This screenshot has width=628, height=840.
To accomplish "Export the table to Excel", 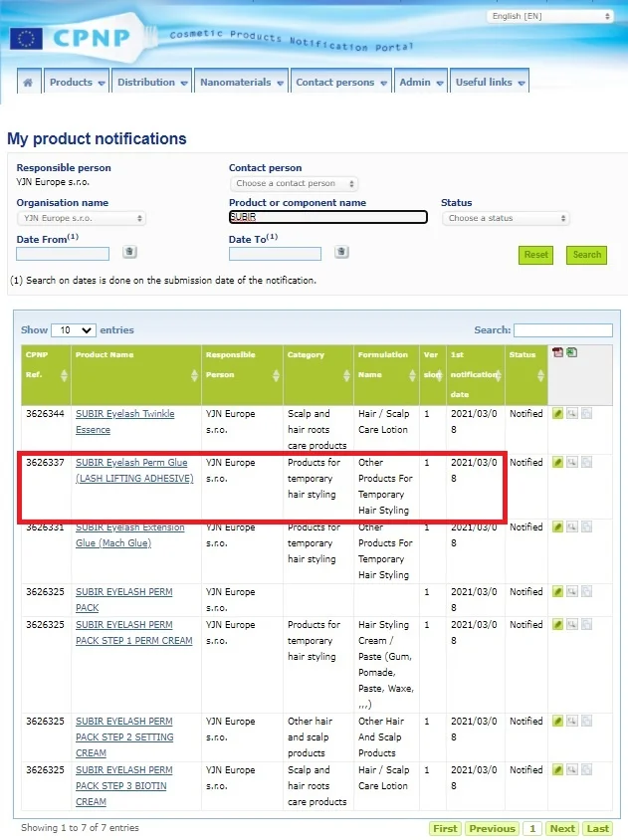I will pyautogui.click(x=571, y=352).
